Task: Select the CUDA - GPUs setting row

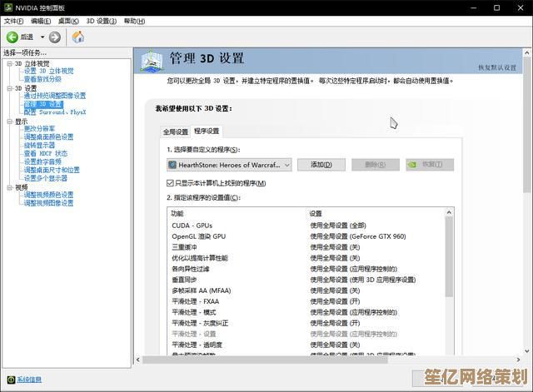Action: 306,226
